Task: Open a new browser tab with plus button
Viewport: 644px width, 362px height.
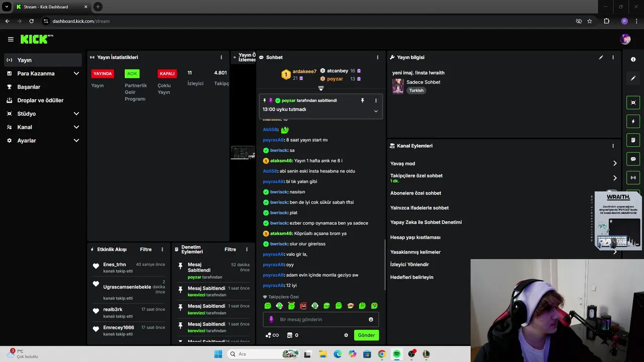Action: point(98,7)
